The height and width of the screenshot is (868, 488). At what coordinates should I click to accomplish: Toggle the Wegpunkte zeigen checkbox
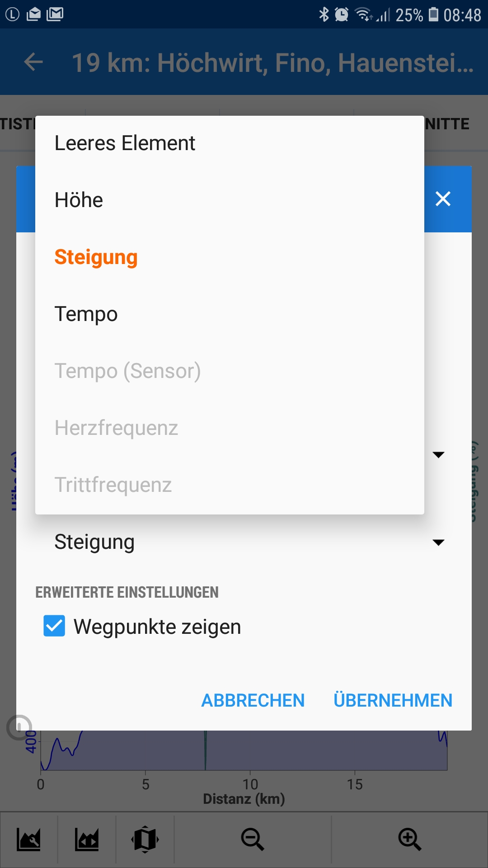[x=54, y=626]
